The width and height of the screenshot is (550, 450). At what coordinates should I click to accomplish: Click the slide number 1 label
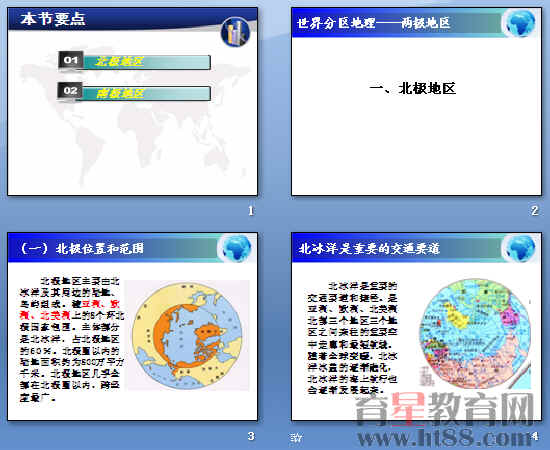(x=251, y=211)
